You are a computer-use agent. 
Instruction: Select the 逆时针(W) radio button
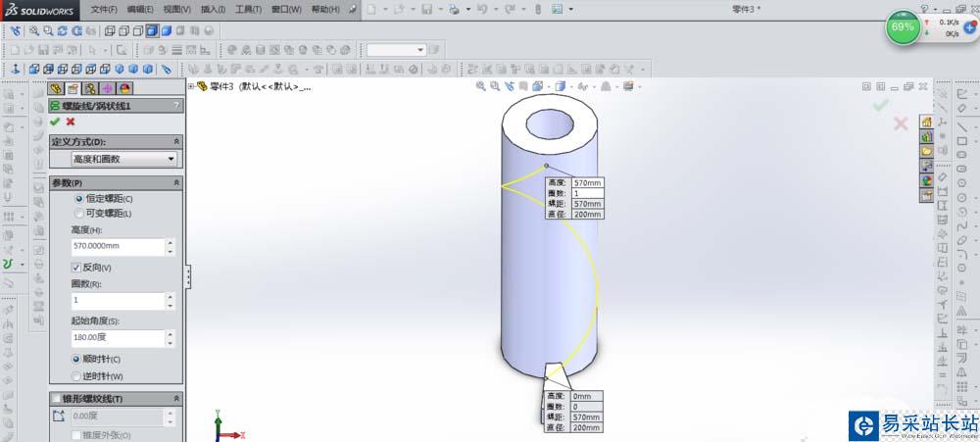[76, 376]
